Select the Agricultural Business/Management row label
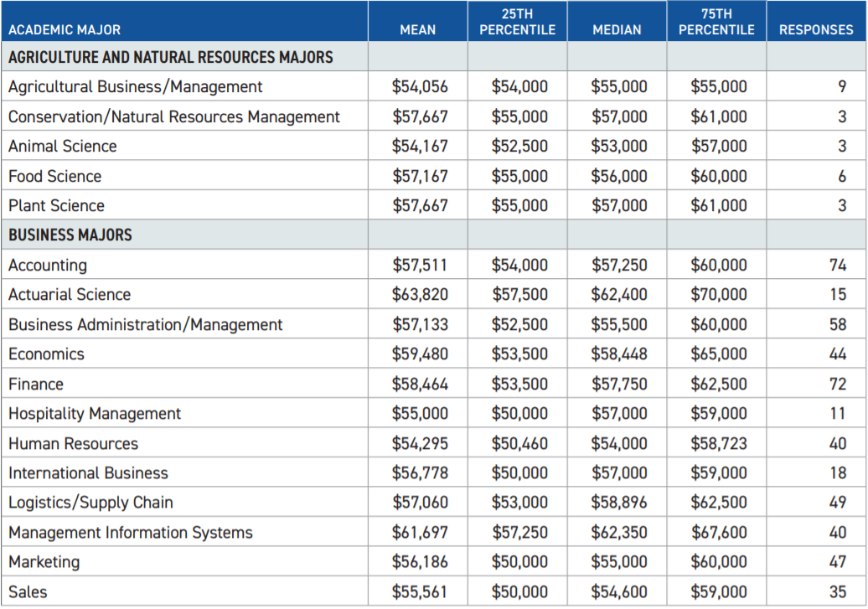Viewport: 868px width, 609px height. (136, 87)
